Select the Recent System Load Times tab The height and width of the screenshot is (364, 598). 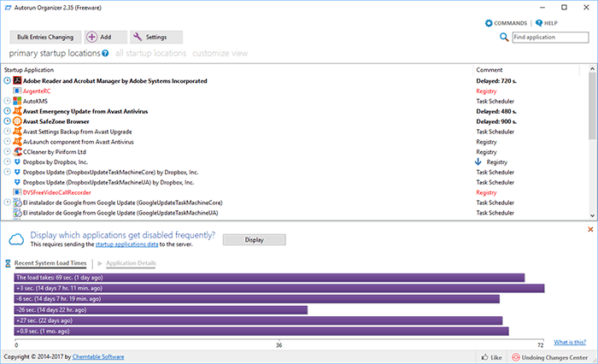click(x=50, y=263)
